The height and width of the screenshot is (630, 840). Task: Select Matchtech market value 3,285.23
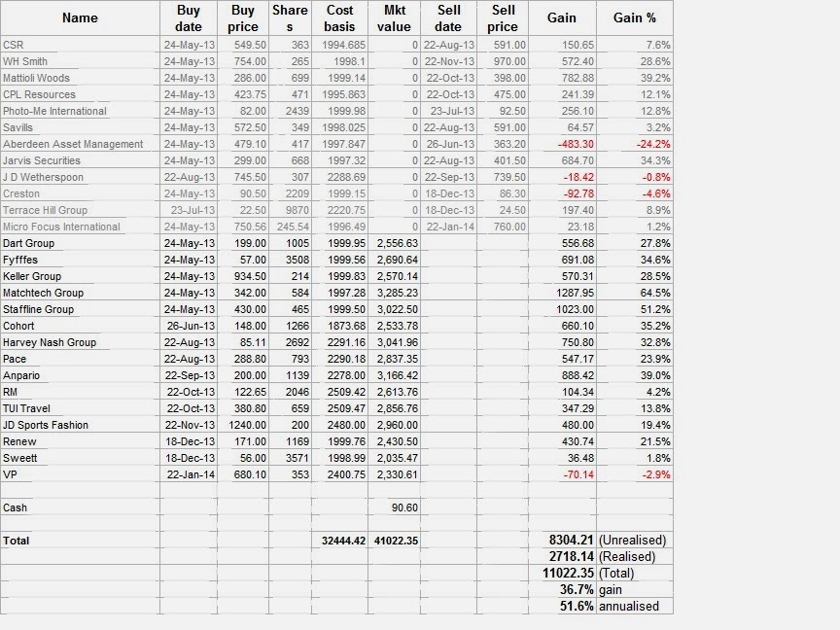tap(397, 293)
